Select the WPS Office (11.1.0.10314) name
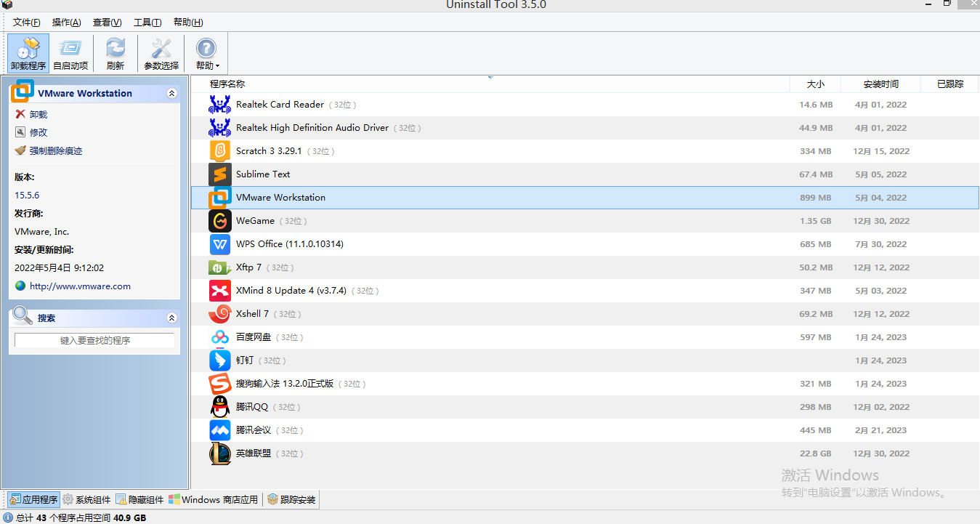980x524 pixels. coord(290,244)
